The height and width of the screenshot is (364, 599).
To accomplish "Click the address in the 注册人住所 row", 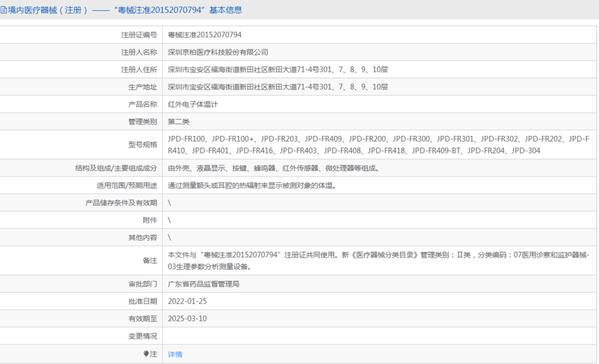I will 278,70.
